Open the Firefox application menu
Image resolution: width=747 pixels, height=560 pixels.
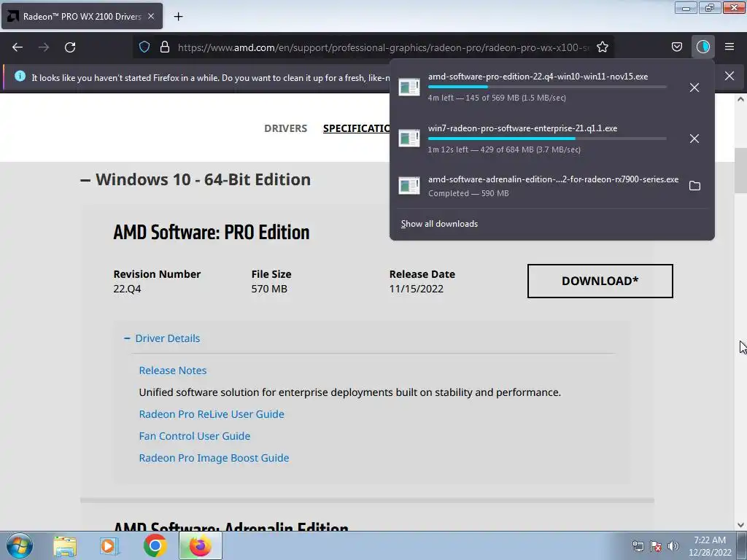coord(729,47)
